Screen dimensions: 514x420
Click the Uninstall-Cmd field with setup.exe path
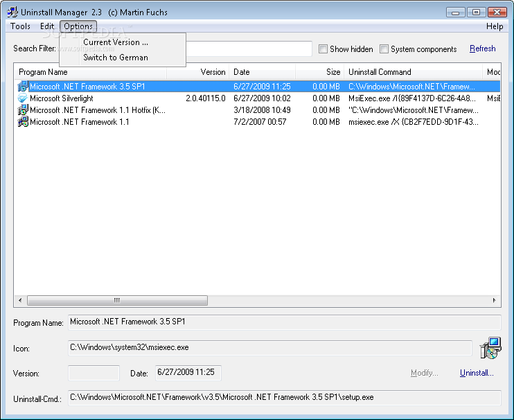(284, 398)
